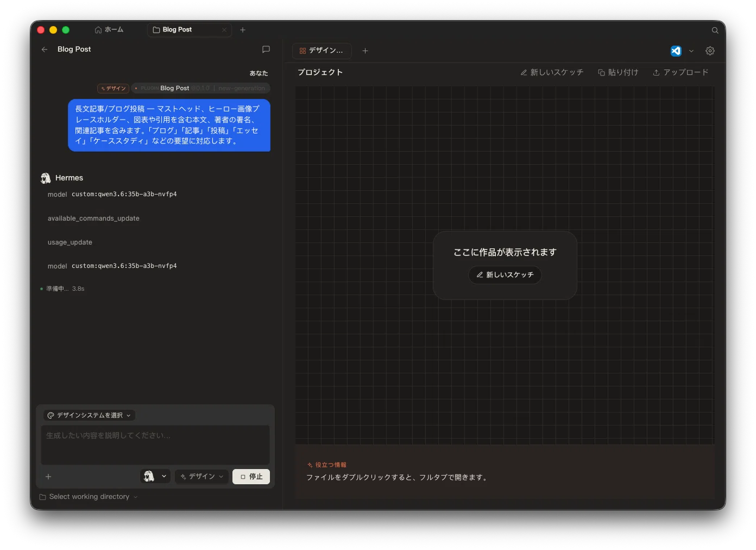Screen dimensions: 756x550
Task: Click the Hermes avatar icon in chat
Action: click(x=46, y=178)
